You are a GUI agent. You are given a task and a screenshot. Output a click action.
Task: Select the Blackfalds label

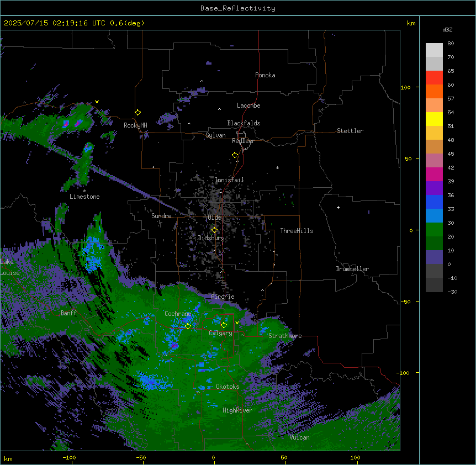[x=244, y=123]
